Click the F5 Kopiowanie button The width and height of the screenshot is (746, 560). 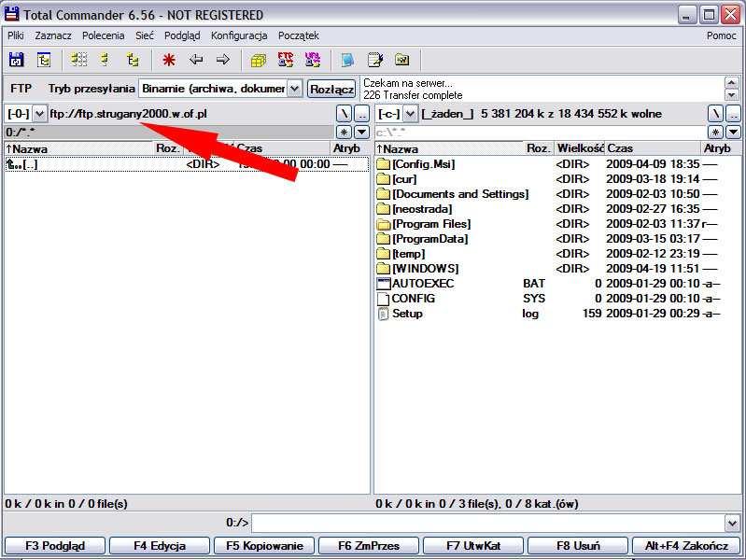point(264,546)
